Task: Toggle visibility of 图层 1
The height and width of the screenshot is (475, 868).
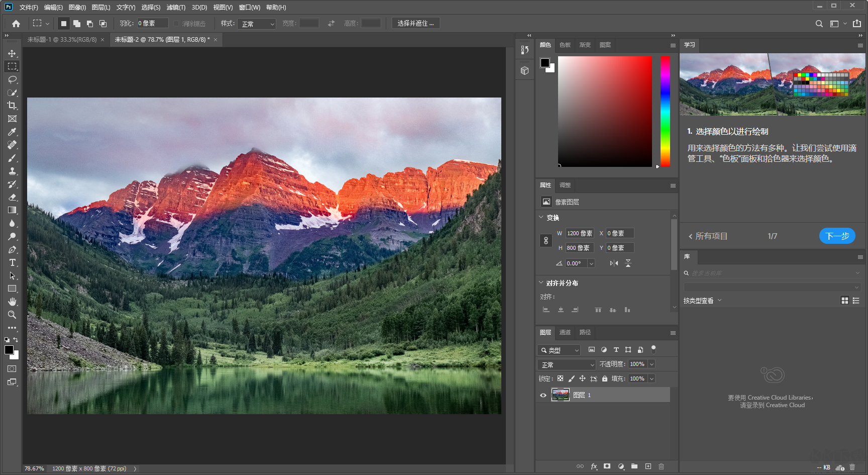Action: [x=543, y=395]
